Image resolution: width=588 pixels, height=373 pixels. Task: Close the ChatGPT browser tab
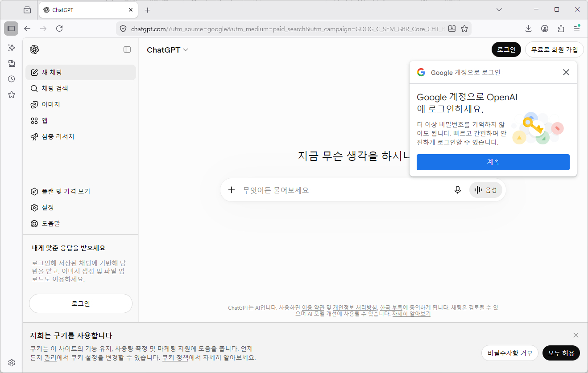pyautogui.click(x=131, y=10)
